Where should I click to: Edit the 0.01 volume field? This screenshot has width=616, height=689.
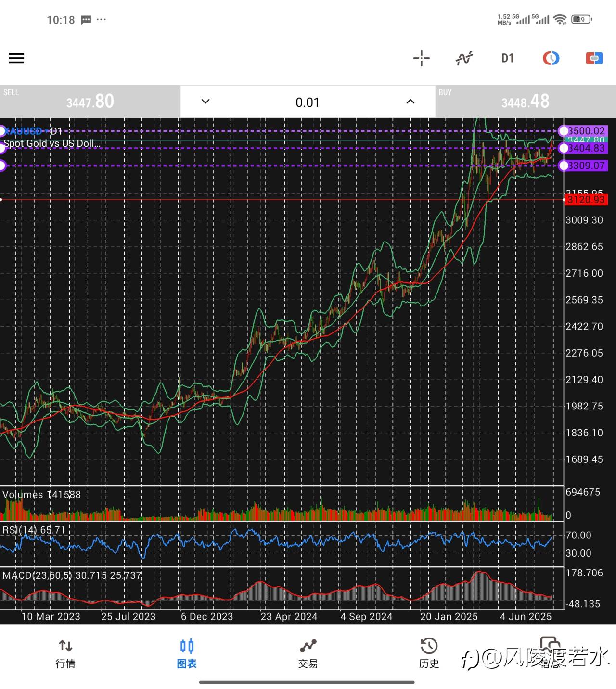[x=308, y=102]
